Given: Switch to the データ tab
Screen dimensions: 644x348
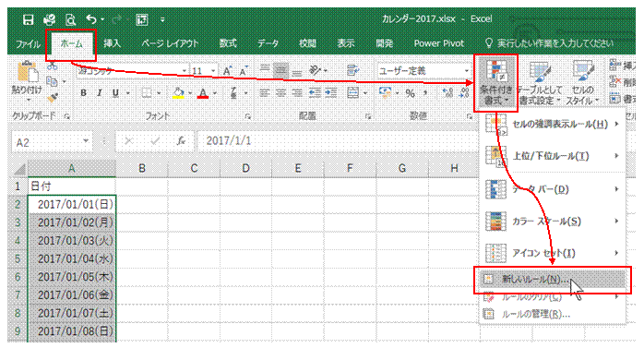Looking at the screenshot, I should 268,43.
